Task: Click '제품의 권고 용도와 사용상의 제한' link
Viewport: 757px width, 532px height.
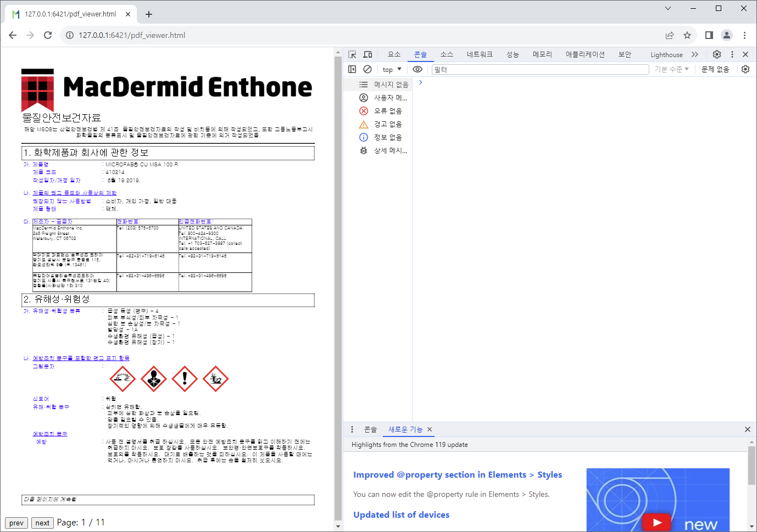Action: click(x=75, y=193)
